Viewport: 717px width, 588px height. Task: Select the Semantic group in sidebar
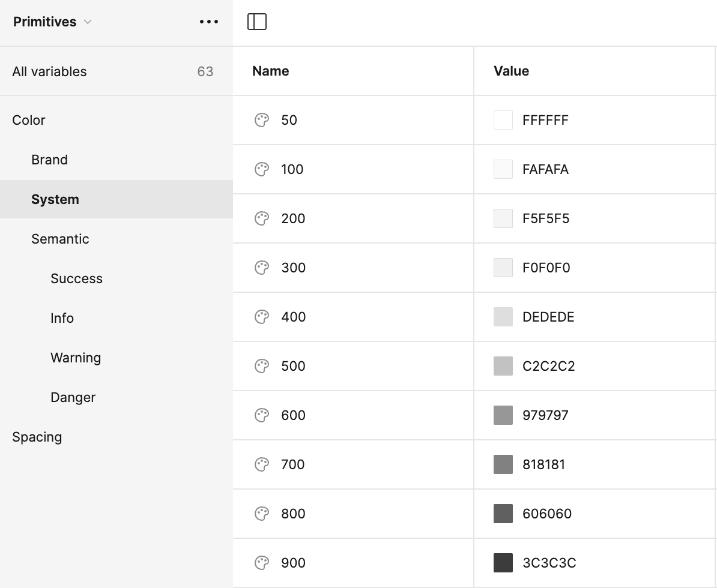(x=60, y=239)
